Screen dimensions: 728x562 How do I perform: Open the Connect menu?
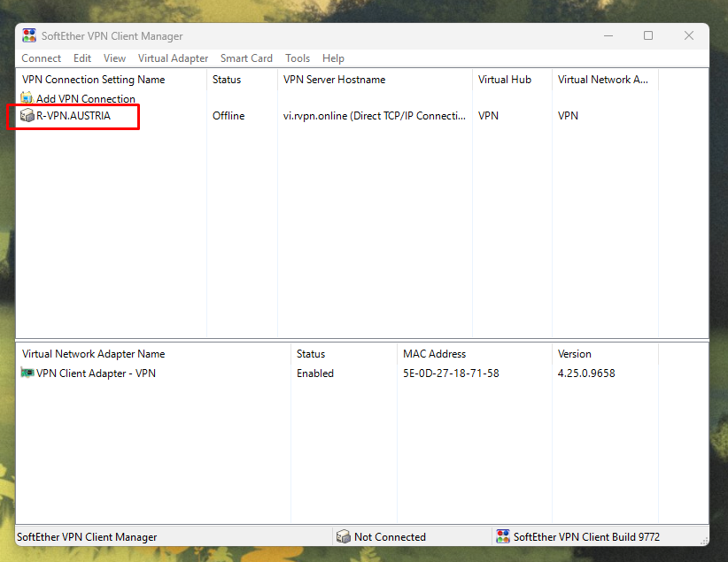coord(42,58)
